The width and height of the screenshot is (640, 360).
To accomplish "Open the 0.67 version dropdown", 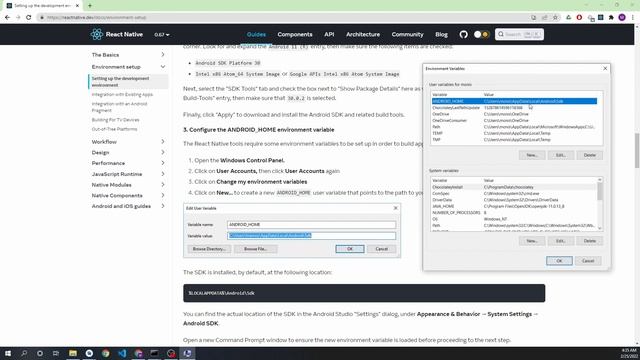I will (162, 35).
